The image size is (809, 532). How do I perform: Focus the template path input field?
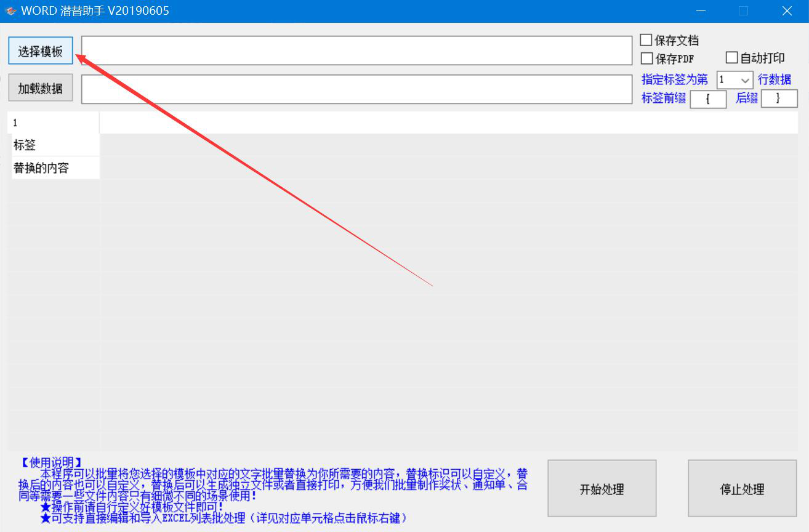357,50
